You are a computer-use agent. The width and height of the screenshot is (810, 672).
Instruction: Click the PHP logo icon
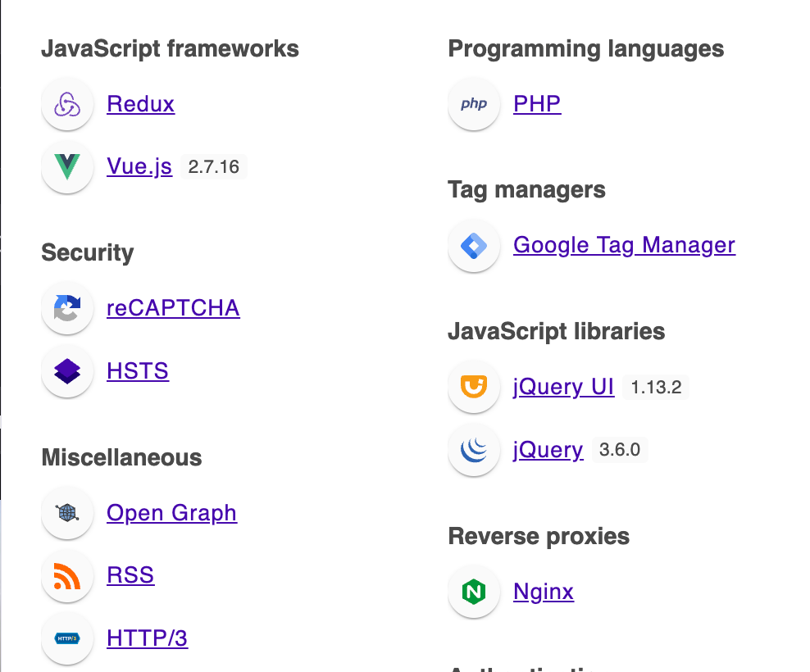(x=474, y=104)
